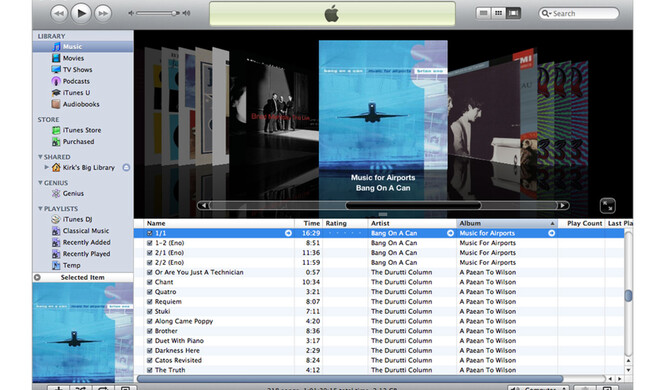This screenshot has width=660, height=390.
Task: Click the vertical scrollbar thumb in track list
Action: (628, 296)
